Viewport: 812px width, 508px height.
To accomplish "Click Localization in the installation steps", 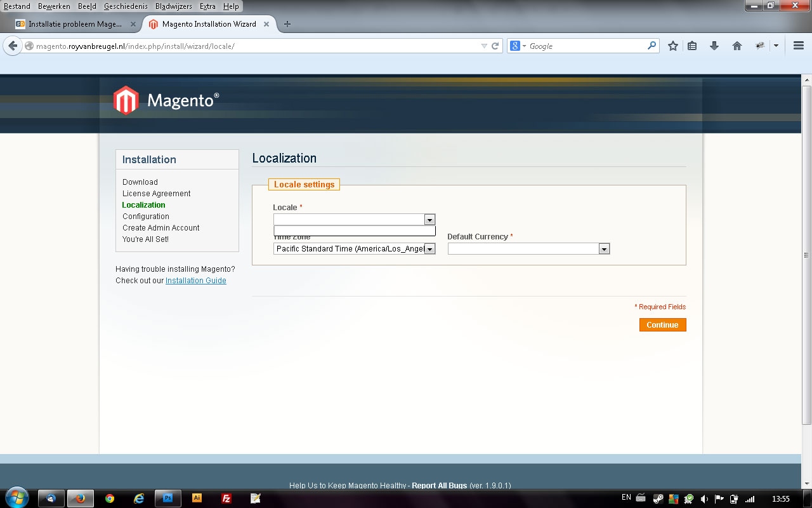I will [x=143, y=205].
